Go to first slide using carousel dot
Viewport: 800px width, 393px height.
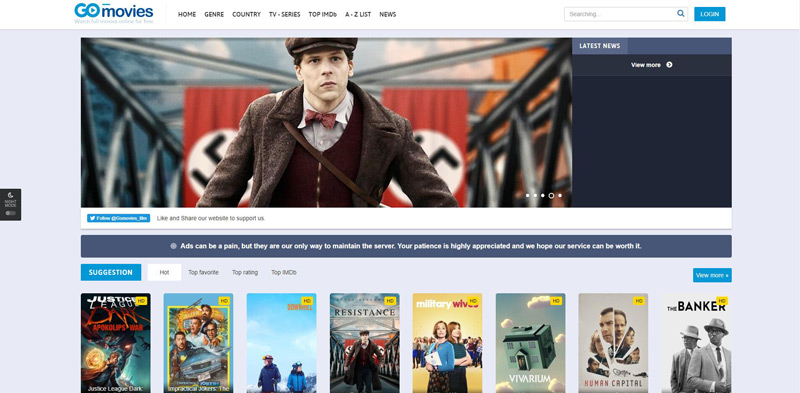tap(528, 195)
